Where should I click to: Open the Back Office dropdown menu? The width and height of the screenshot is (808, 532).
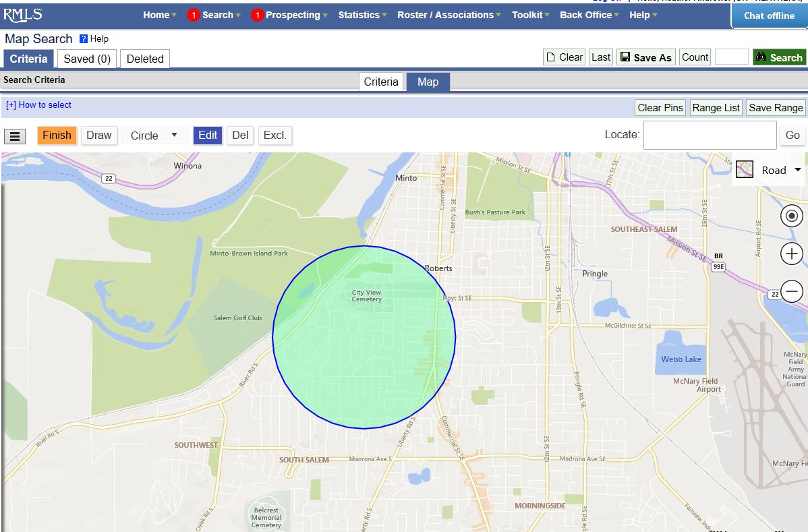tap(585, 15)
